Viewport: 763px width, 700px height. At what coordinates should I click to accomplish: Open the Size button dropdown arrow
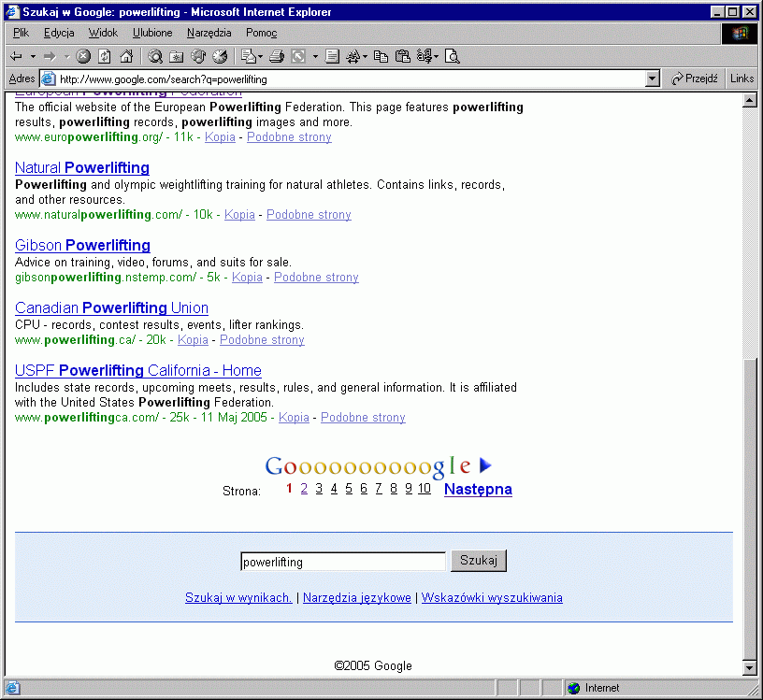tap(315, 56)
